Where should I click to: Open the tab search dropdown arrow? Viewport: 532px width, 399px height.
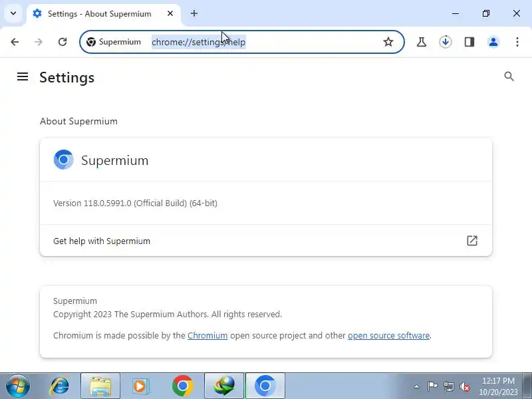tap(13, 13)
